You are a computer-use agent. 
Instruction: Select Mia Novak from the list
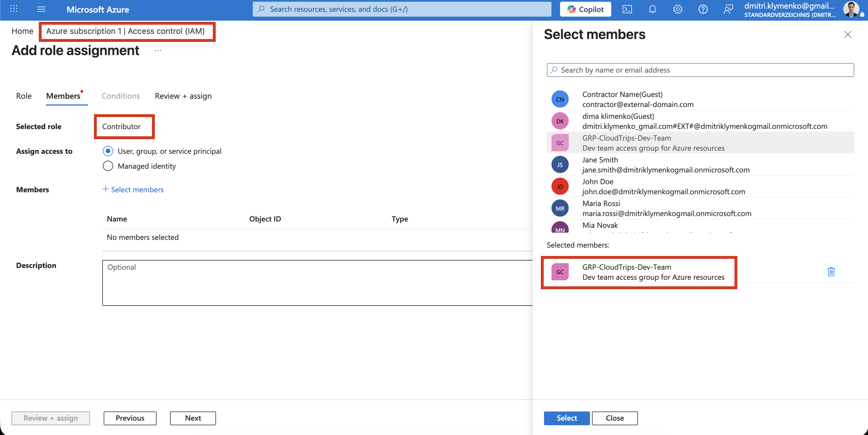(x=700, y=226)
